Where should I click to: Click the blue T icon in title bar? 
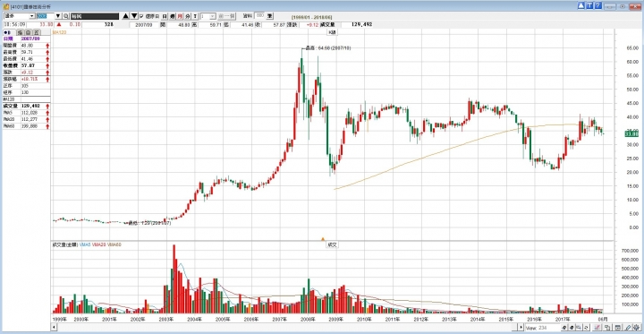pos(589,5)
